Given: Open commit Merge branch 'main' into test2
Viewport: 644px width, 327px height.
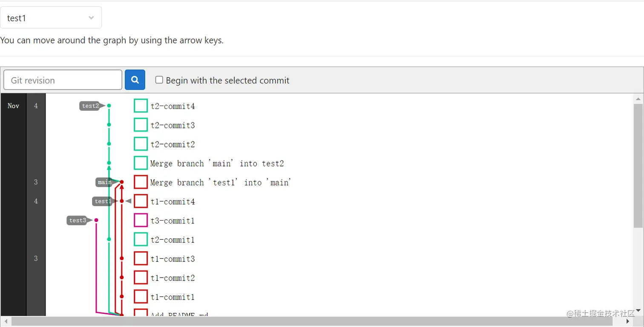Looking at the screenshot, I should click(217, 163).
